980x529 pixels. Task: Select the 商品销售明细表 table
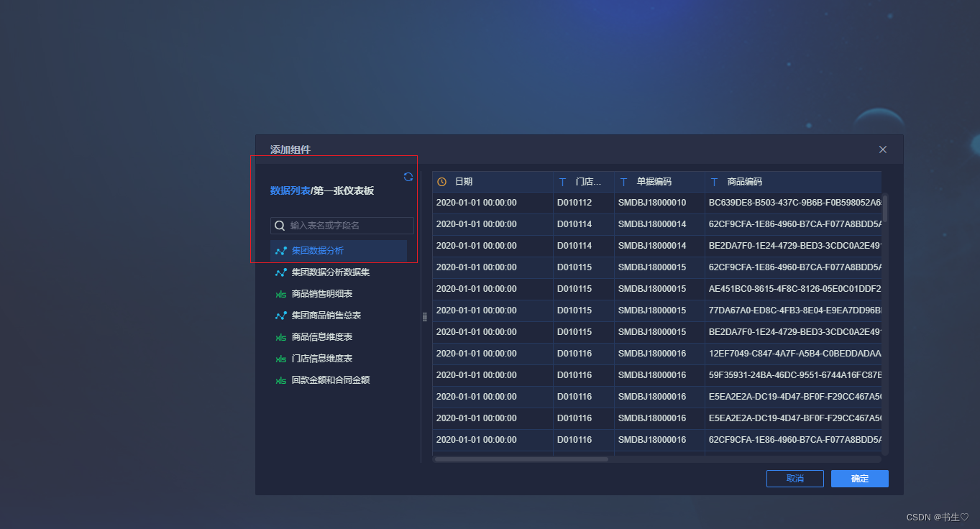pos(339,294)
